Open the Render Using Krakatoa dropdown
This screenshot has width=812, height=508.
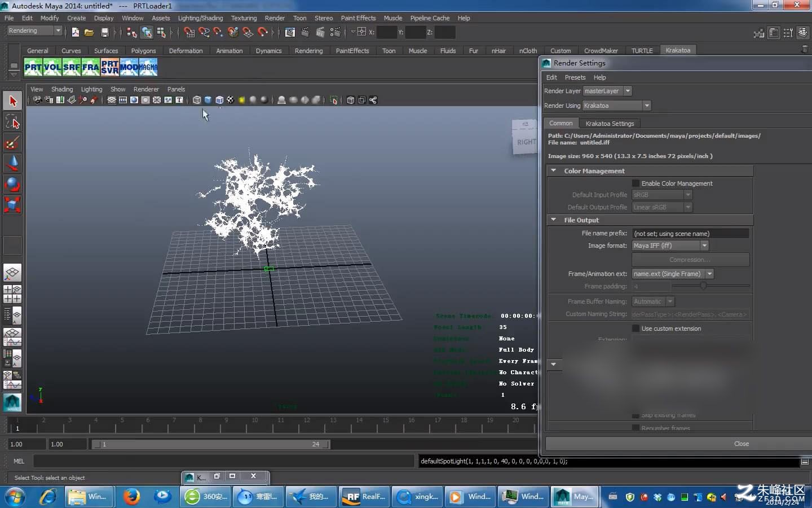click(617, 106)
